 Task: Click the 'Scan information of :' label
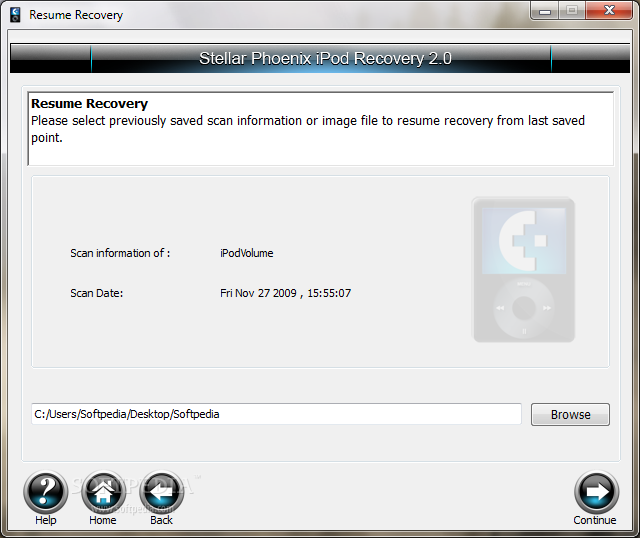(x=120, y=253)
